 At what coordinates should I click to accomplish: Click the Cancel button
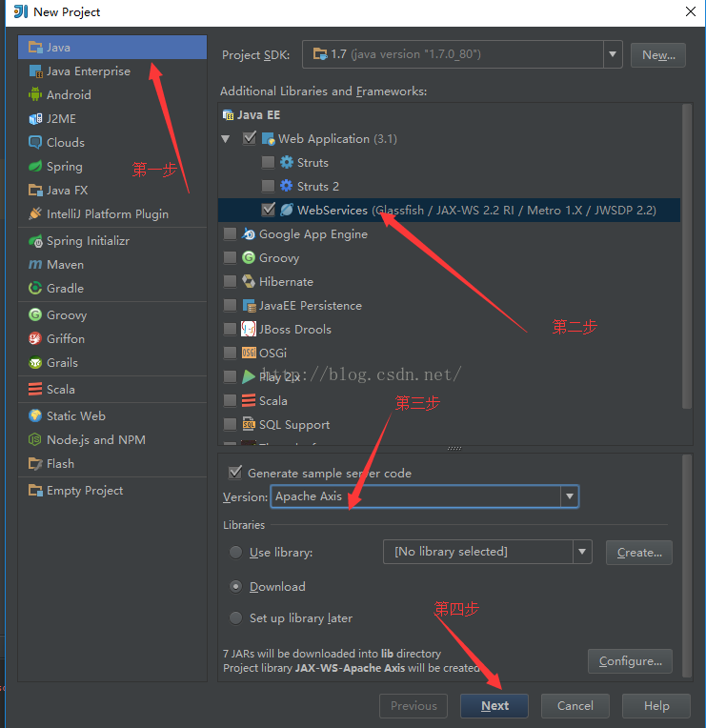pos(575,706)
